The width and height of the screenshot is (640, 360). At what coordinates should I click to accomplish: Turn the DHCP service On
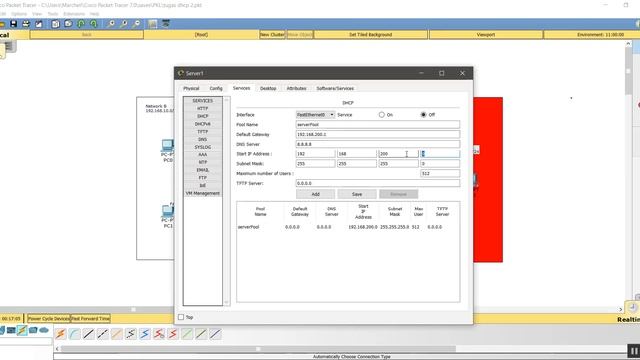(382, 115)
